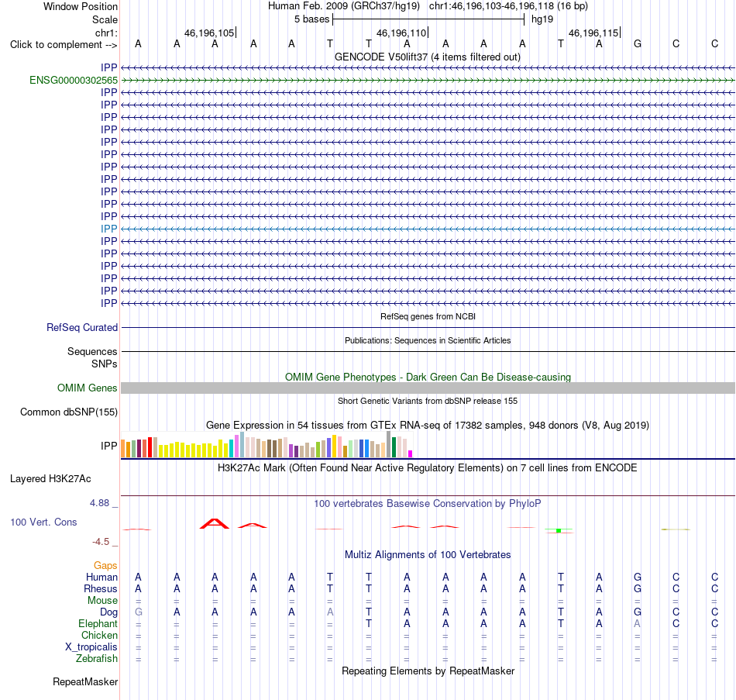Click the GTEx Gene Expression track title
This screenshot has height=700, width=736.
428,425
